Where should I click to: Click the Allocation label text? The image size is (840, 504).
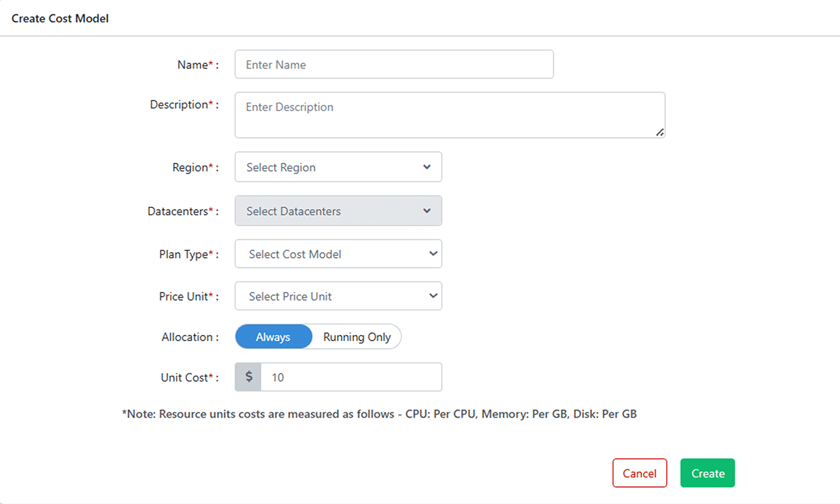click(x=187, y=337)
